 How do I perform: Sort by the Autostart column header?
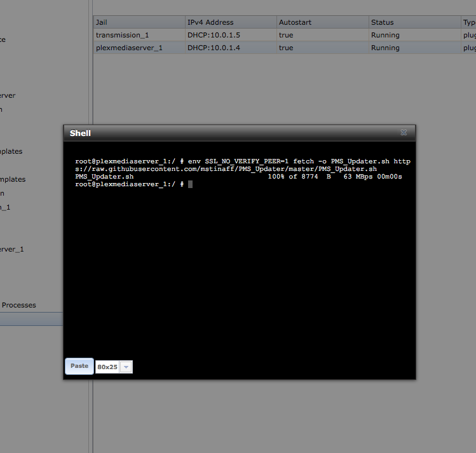323,22
